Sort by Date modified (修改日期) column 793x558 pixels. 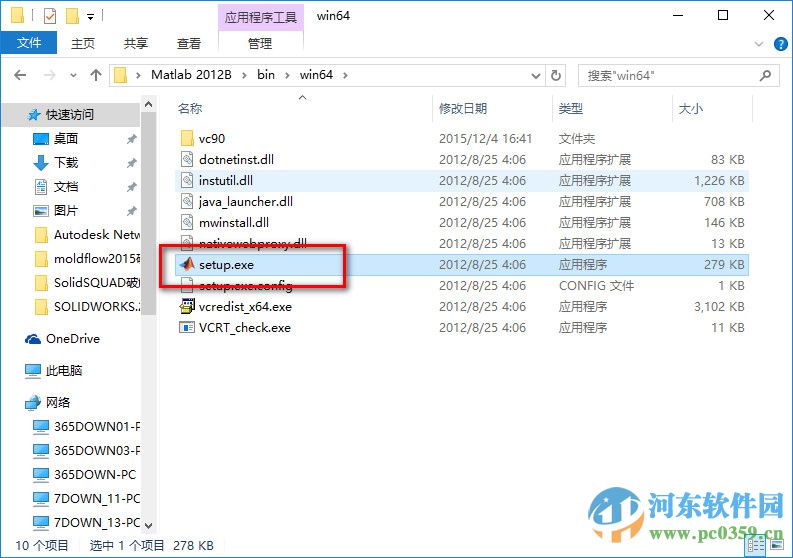click(463, 108)
